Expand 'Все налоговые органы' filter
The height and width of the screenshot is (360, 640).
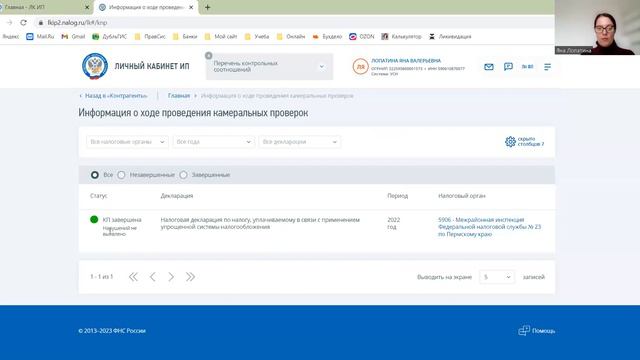[127, 142]
